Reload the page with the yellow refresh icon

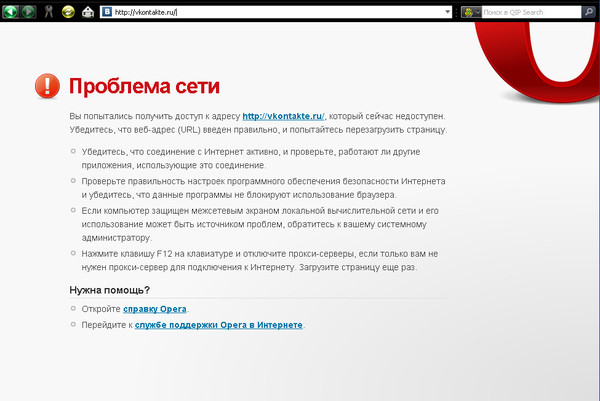(68, 12)
